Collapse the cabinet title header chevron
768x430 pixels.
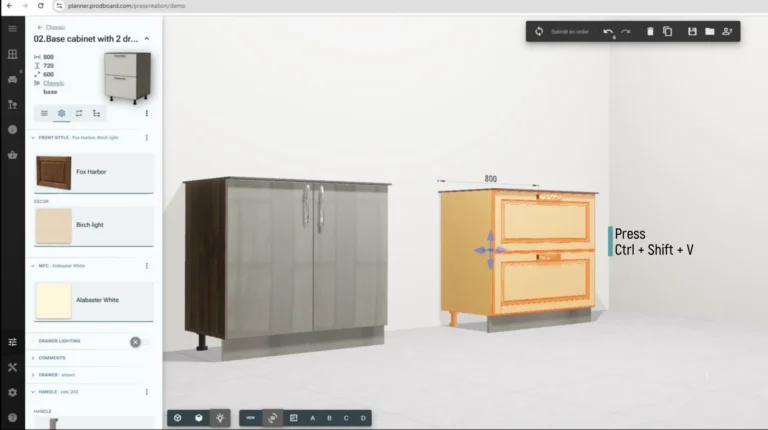pyautogui.click(x=147, y=39)
